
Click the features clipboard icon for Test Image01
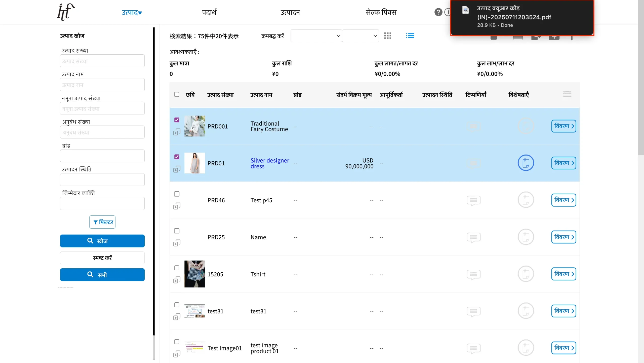(x=526, y=348)
